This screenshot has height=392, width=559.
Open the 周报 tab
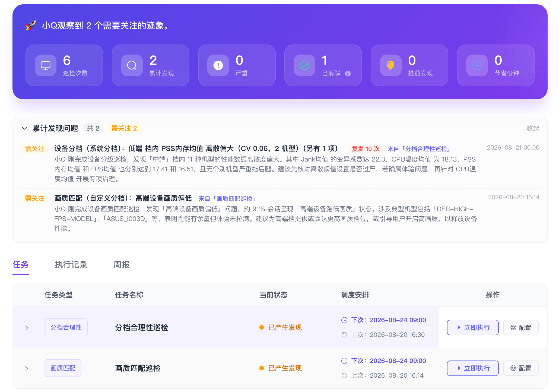(122, 265)
